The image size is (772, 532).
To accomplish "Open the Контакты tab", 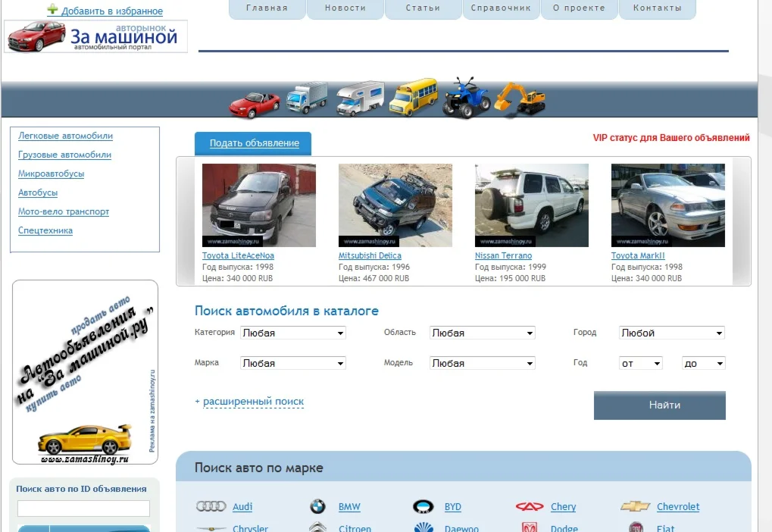I will click(656, 7).
